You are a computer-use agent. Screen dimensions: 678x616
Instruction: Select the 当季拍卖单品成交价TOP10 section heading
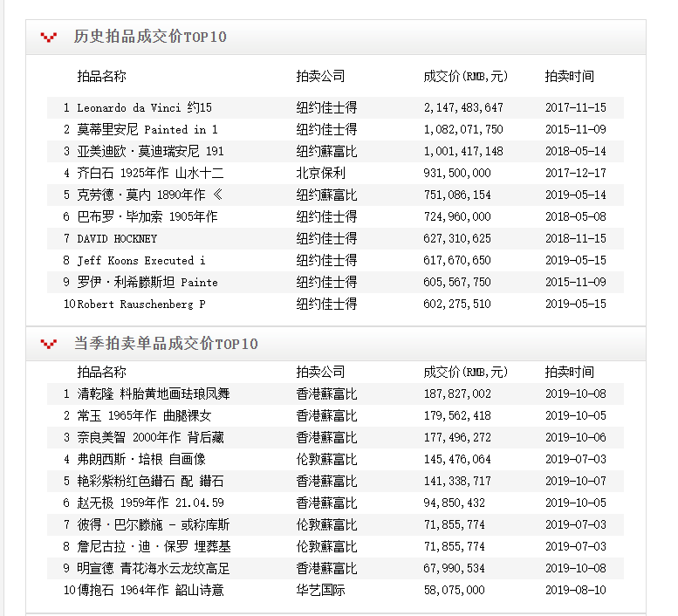(x=166, y=344)
